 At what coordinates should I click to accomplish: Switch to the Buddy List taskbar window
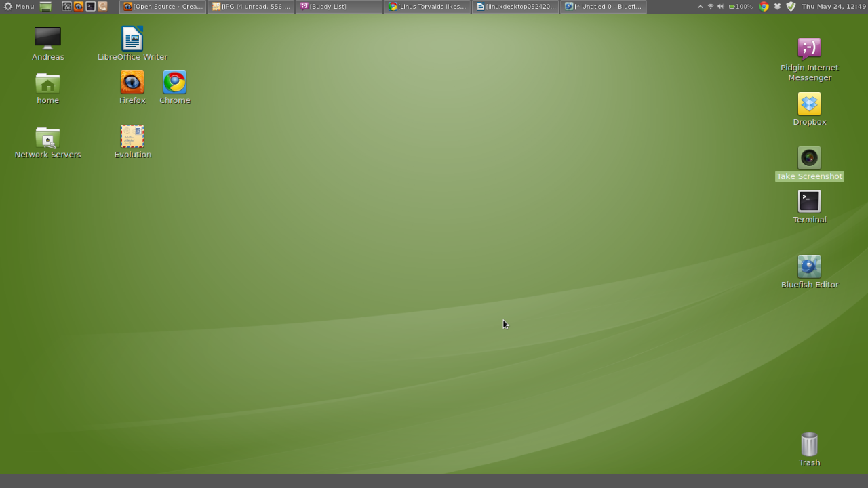(339, 7)
